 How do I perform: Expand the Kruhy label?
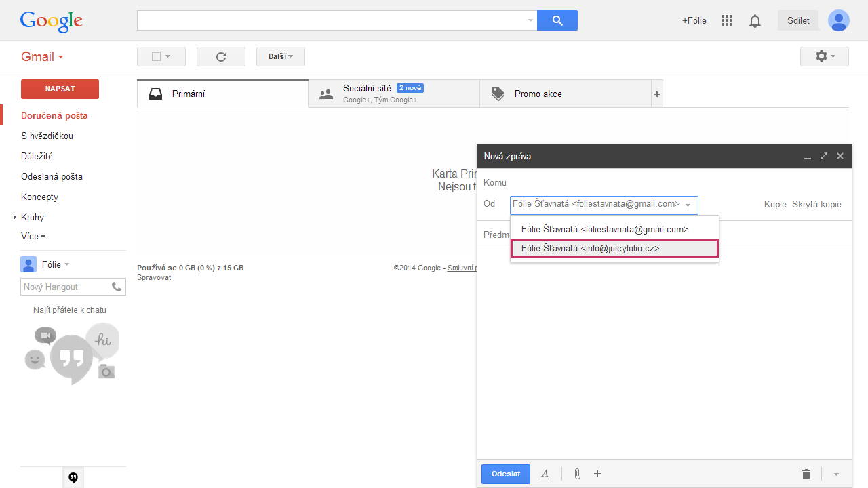click(14, 218)
